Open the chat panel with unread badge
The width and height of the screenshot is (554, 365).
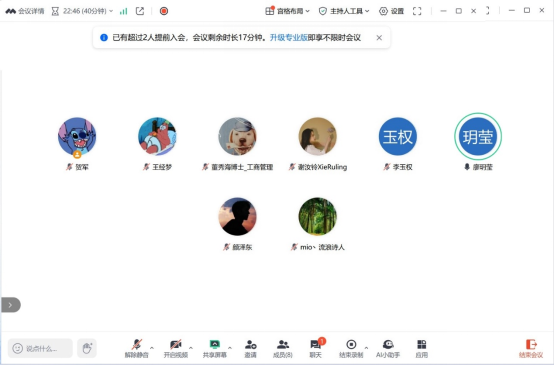(316, 348)
